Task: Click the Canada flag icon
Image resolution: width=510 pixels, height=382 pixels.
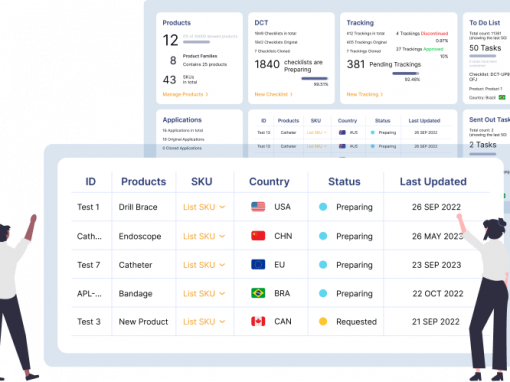Action: tap(258, 322)
